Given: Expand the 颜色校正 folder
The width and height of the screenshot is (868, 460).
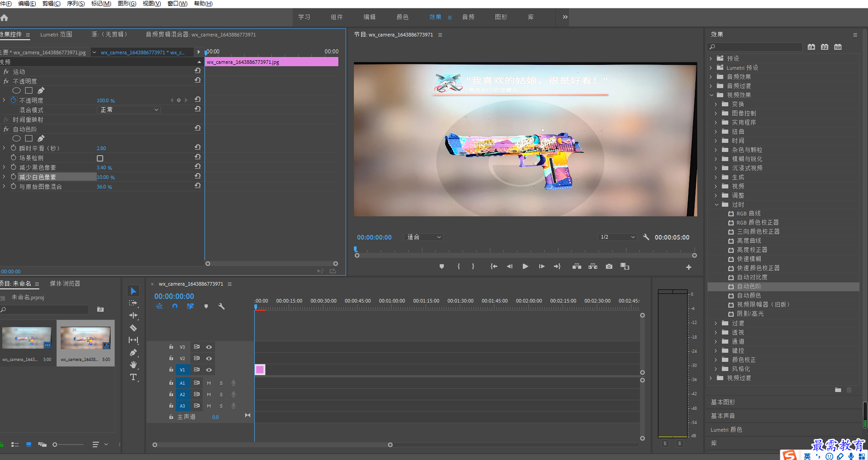Looking at the screenshot, I should tap(716, 360).
